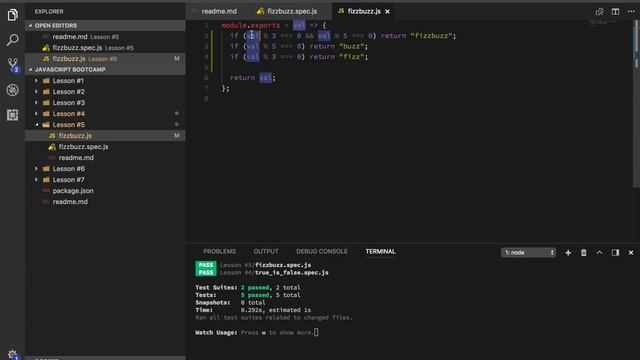This screenshot has height=360, width=640.
Task: Select fizzbuzz.js in Open Editors list
Action: point(105,59)
